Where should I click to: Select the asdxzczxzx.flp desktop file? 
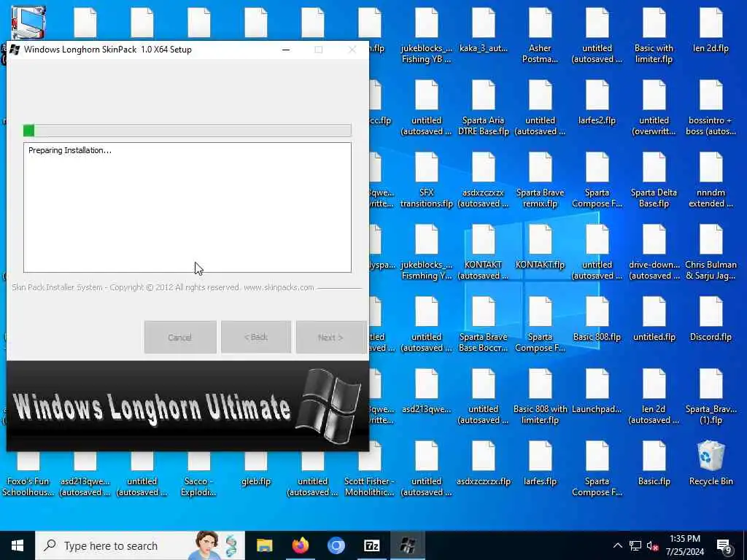tap(483, 463)
